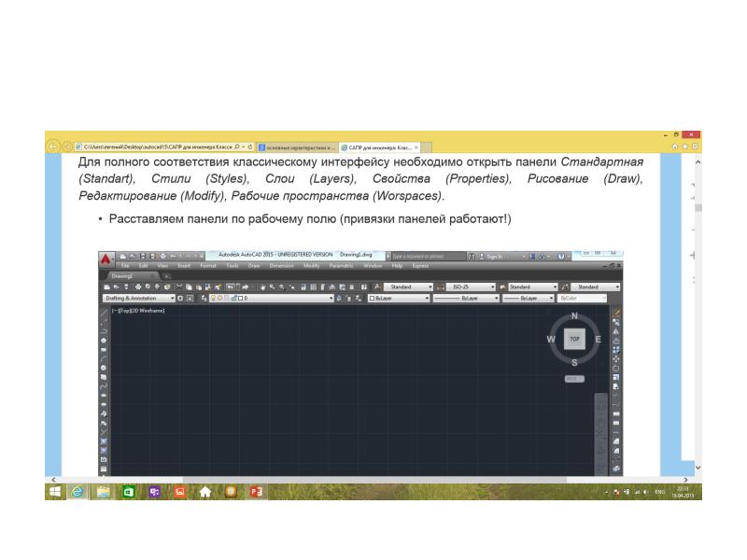Select the Pan hand tool

point(263,287)
